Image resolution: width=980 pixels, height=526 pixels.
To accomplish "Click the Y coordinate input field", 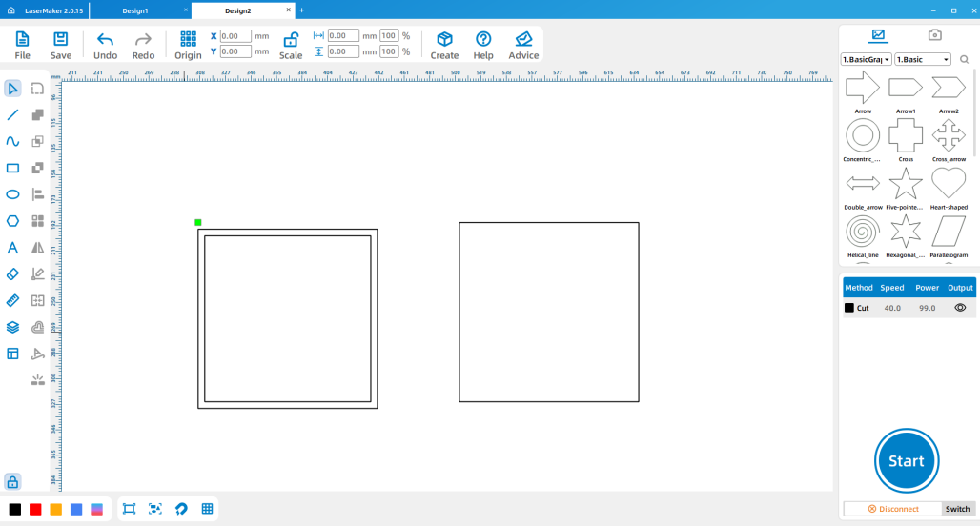I will (235, 51).
